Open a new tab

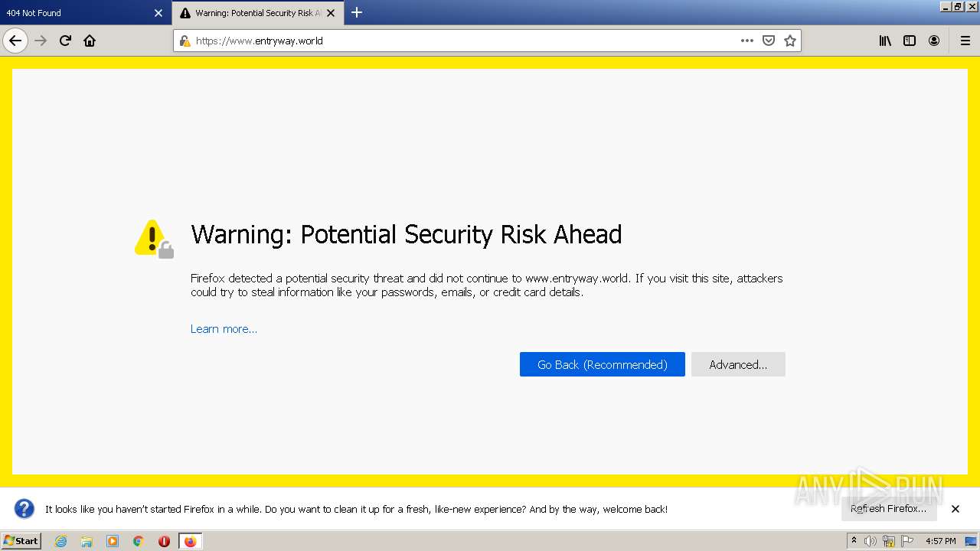click(357, 12)
